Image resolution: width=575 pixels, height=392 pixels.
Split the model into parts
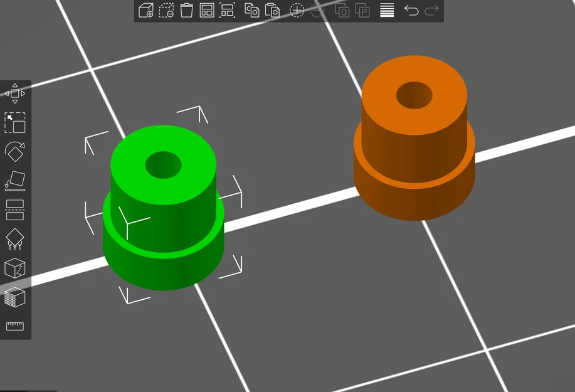coord(362,10)
